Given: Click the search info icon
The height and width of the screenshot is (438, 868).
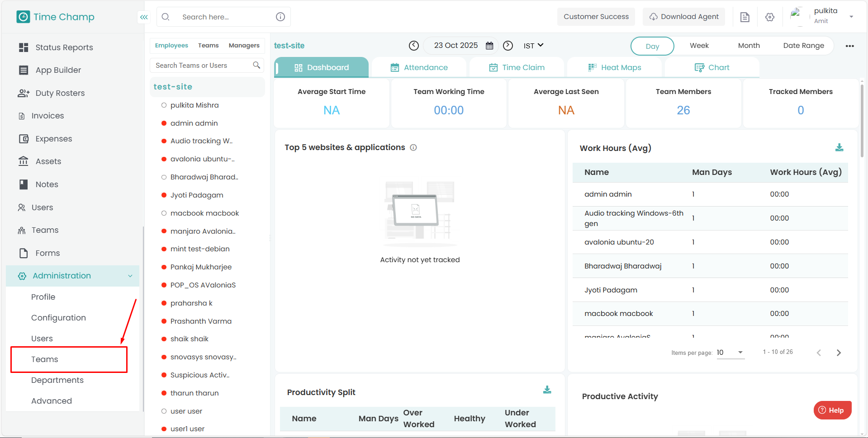Looking at the screenshot, I should (x=280, y=17).
